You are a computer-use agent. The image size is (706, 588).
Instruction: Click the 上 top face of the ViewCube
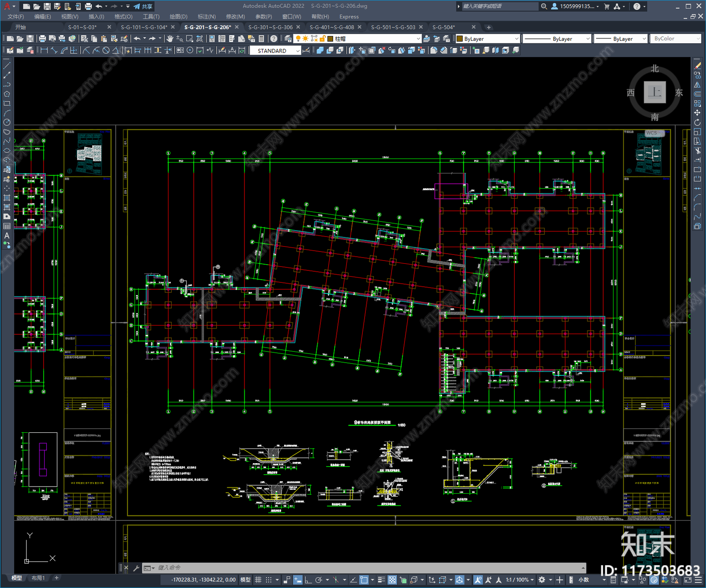pos(655,92)
